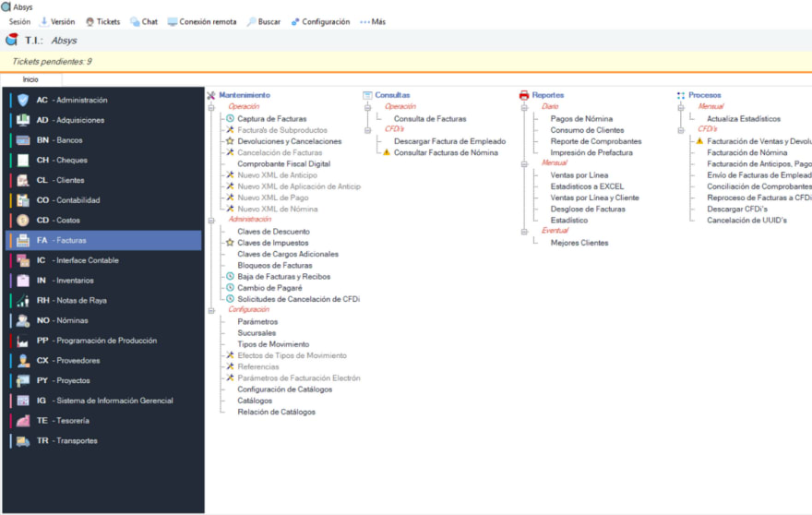Collapse the Mensual group under Procesos
The height and width of the screenshot is (515, 812).
(680, 107)
